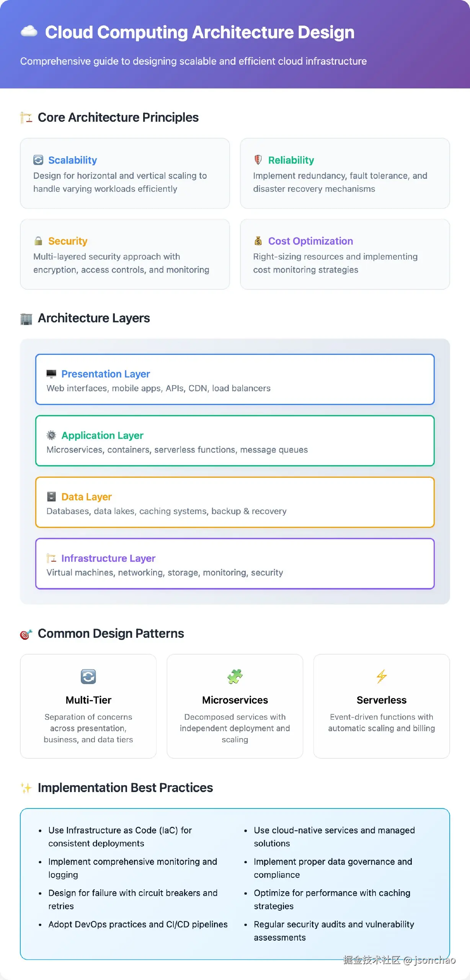Click the Cloud Computing Architecture Design title

click(x=200, y=32)
